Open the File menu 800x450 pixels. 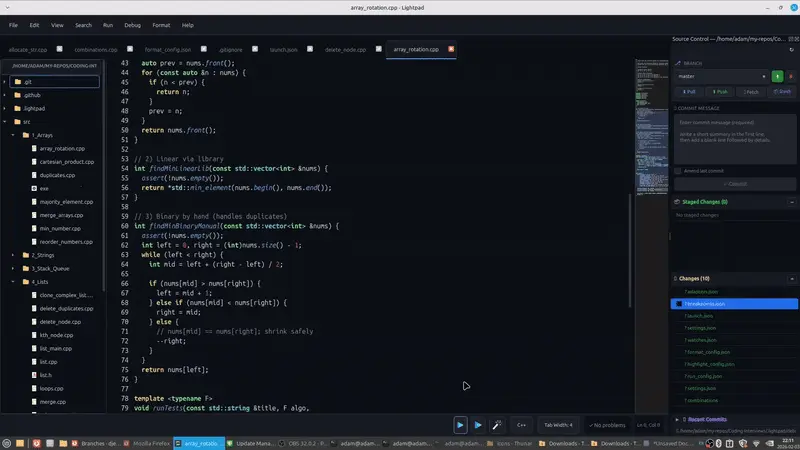tap(13, 25)
